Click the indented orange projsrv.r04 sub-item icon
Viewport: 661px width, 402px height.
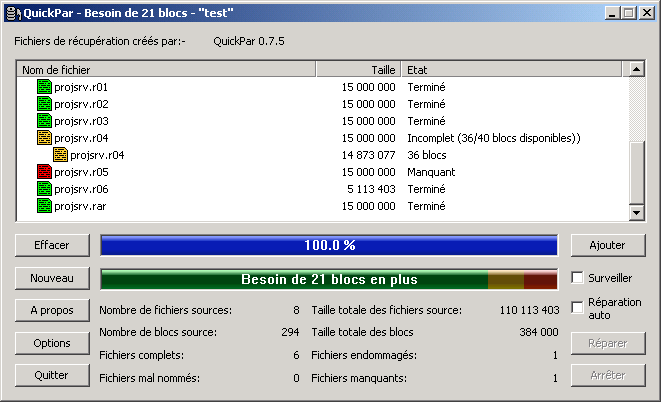tap(60, 155)
